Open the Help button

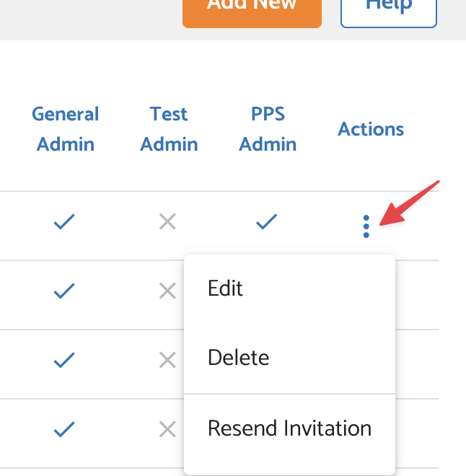(x=388, y=7)
